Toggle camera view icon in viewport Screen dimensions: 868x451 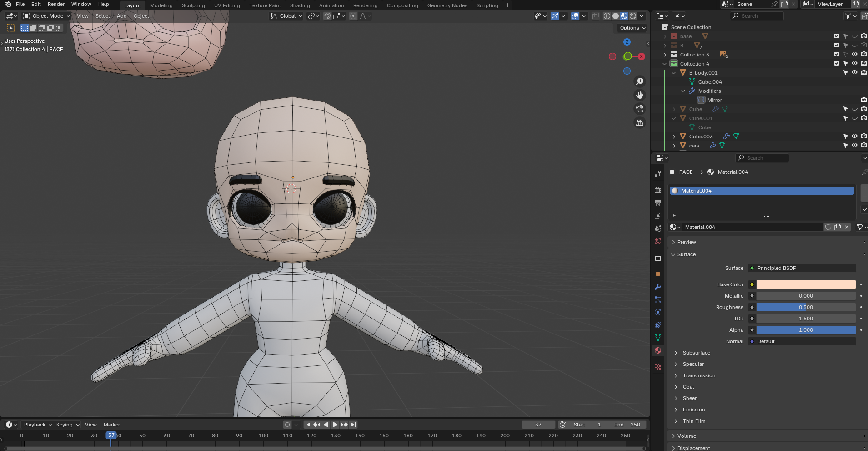pyautogui.click(x=640, y=109)
